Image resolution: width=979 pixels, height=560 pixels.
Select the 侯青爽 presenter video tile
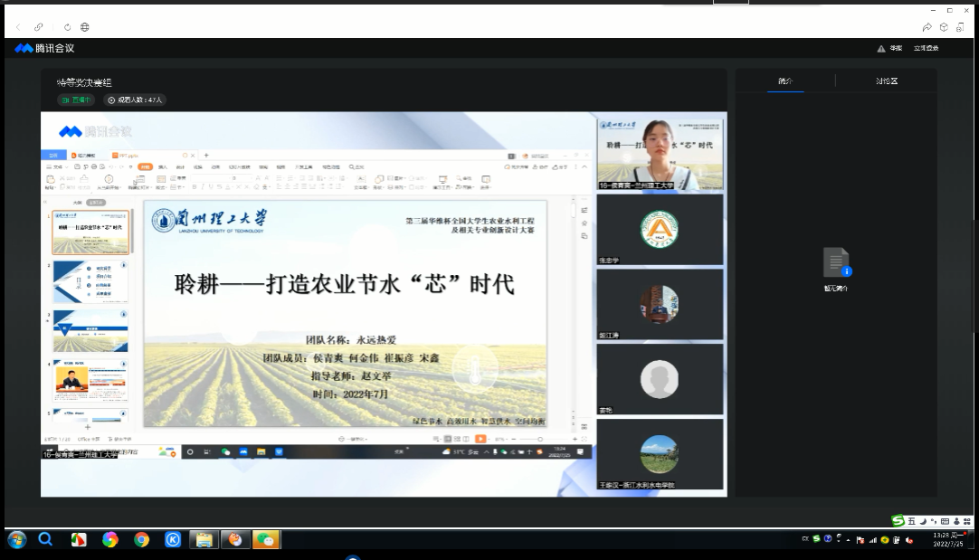click(x=660, y=154)
